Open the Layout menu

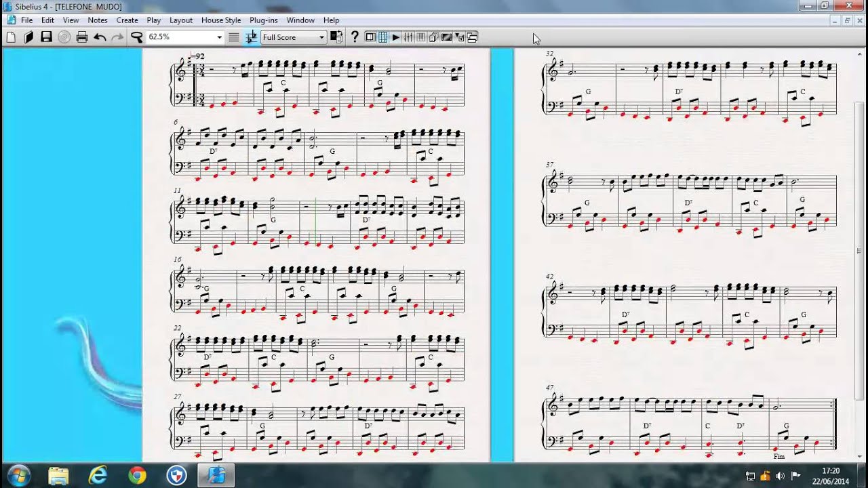pos(181,20)
